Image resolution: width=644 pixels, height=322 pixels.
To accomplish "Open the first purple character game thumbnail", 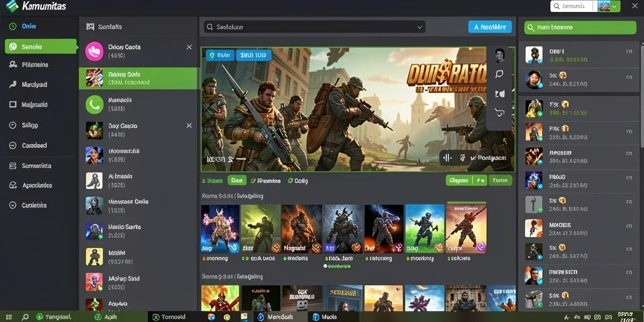I will click(220, 229).
